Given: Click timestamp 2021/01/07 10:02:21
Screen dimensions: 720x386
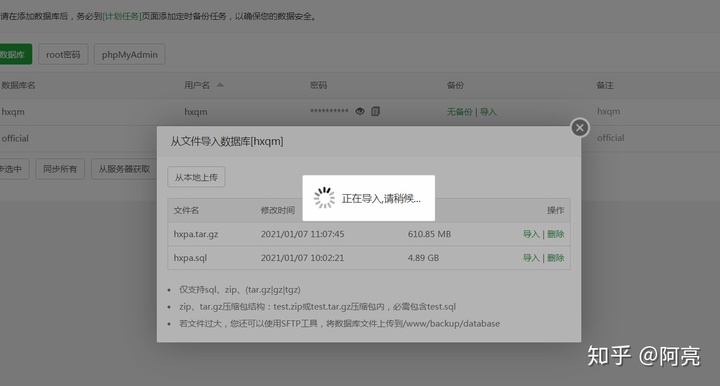Looking at the screenshot, I should pos(302,258).
